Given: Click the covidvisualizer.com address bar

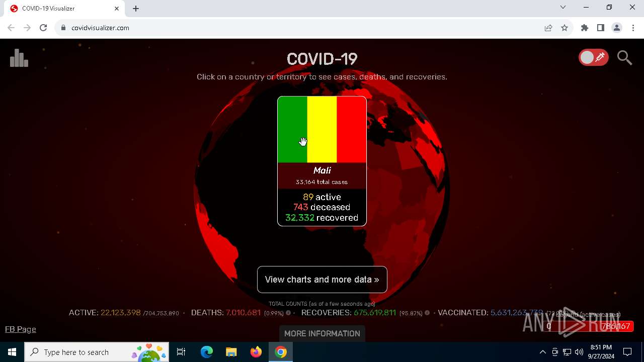Looking at the screenshot, I should [302, 28].
